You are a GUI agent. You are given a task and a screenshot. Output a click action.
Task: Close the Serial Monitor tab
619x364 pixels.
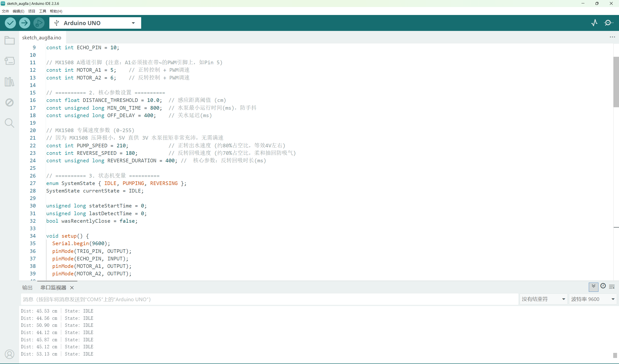[72, 288]
